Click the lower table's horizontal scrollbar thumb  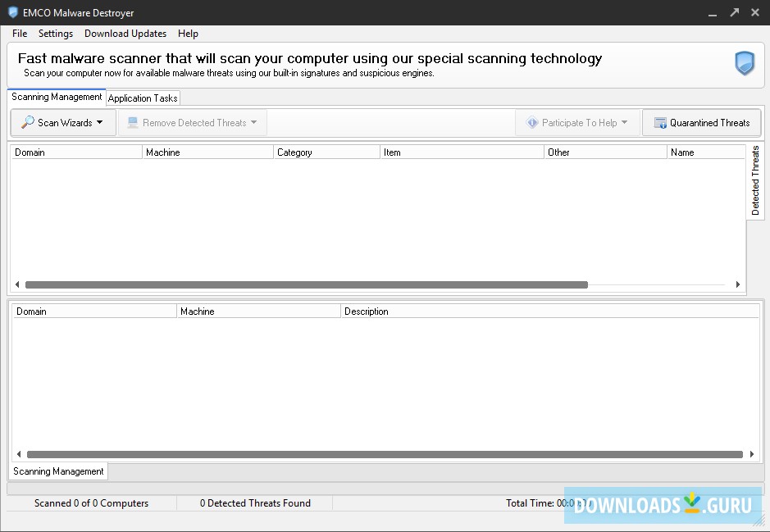click(x=385, y=454)
